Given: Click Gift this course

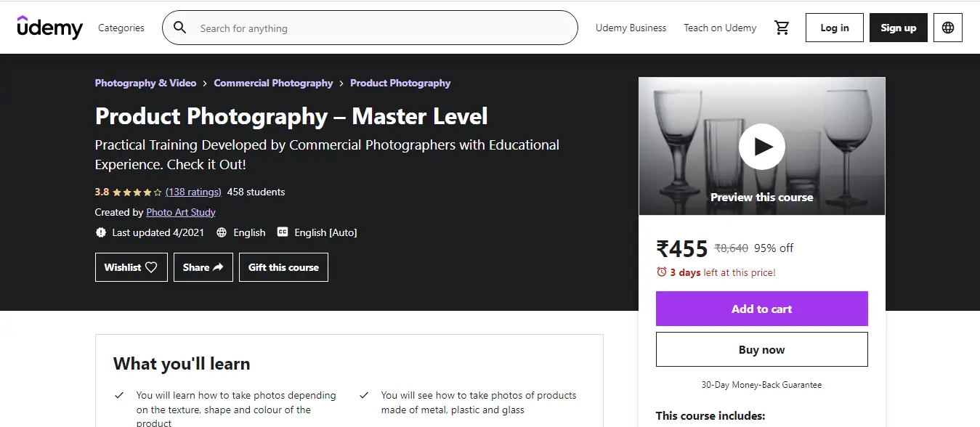Looking at the screenshot, I should (x=283, y=267).
